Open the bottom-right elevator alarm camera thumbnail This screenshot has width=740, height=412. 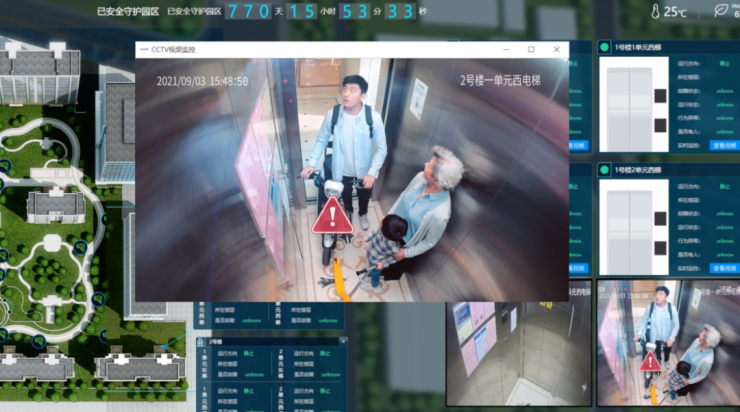point(668,343)
